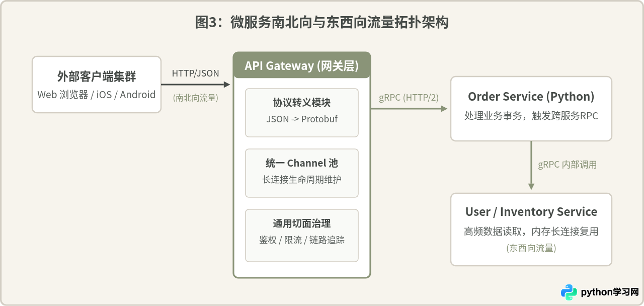Click the gRPC 内部调用 arrow label
This screenshot has height=306, width=644.
(568, 165)
